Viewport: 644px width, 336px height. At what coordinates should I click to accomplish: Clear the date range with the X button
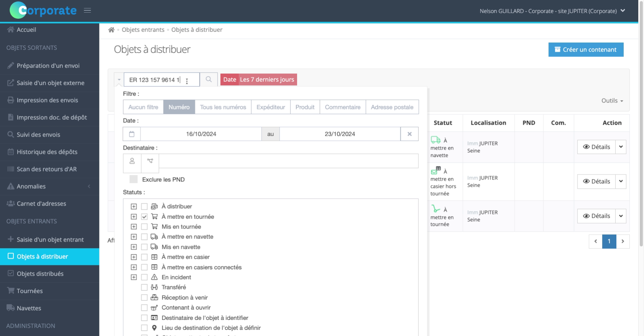coord(410,134)
